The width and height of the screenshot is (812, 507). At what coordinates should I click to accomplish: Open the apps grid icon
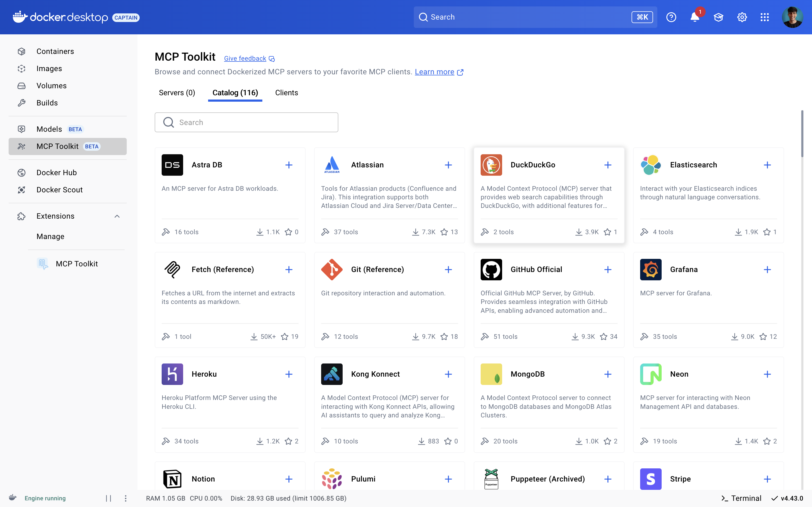pos(765,17)
